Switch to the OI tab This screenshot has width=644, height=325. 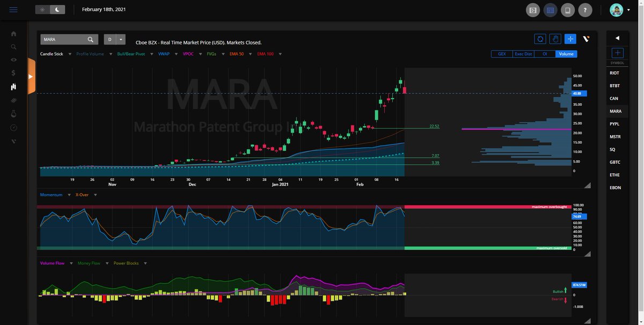(544, 53)
